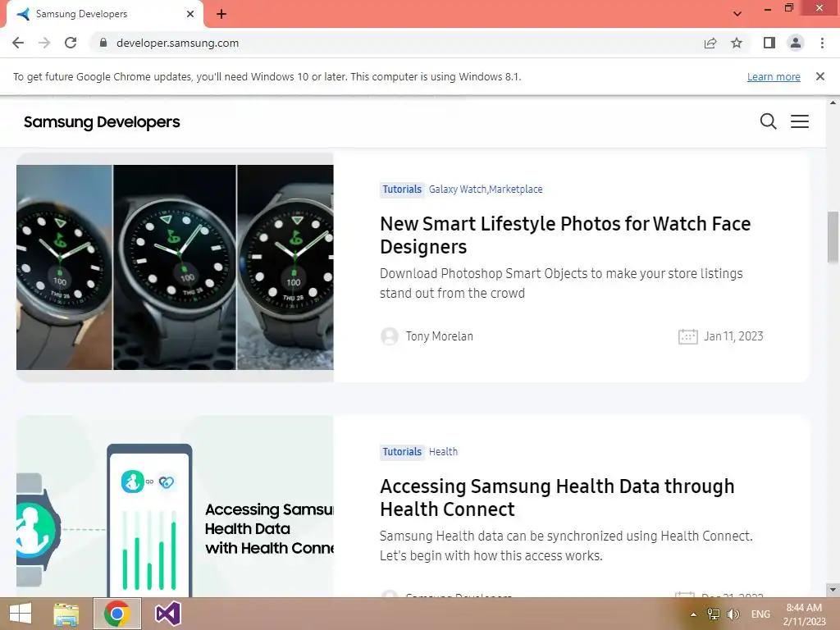Open the hamburger navigation menu

pyautogui.click(x=800, y=121)
